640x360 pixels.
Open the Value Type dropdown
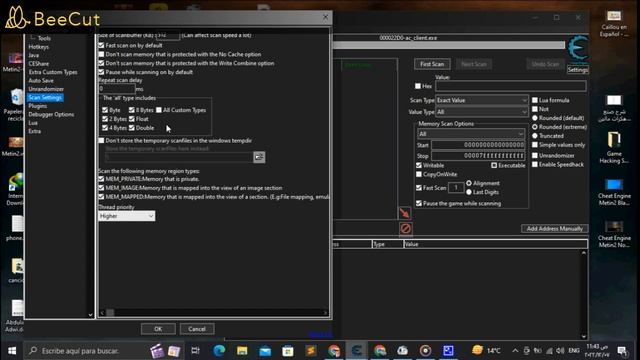click(x=482, y=112)
